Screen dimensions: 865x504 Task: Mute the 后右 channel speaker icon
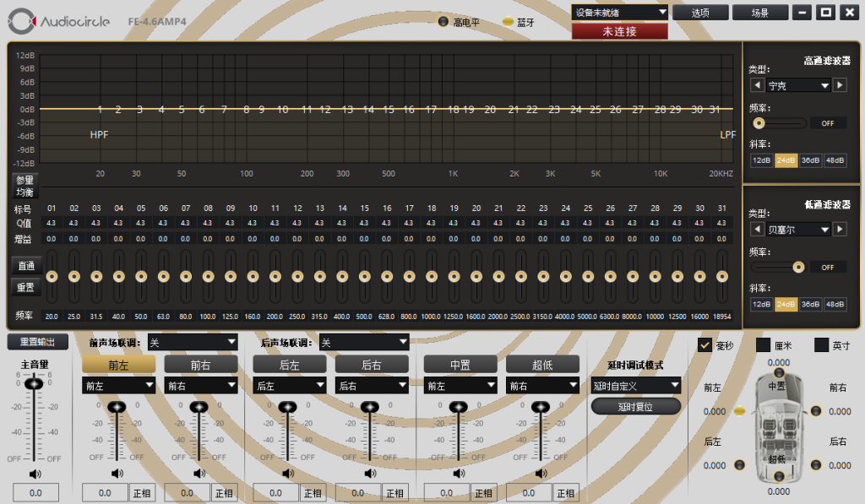370,473
